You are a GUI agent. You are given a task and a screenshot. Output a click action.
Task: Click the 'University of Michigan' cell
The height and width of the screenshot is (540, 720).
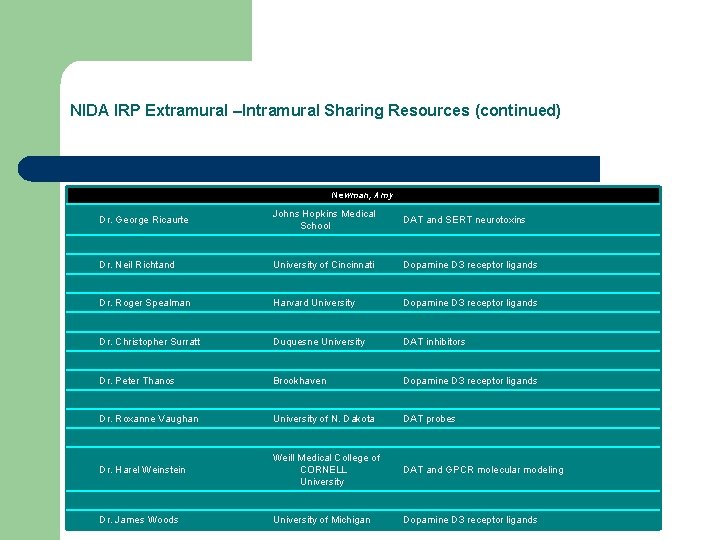(x=321, y=520)
